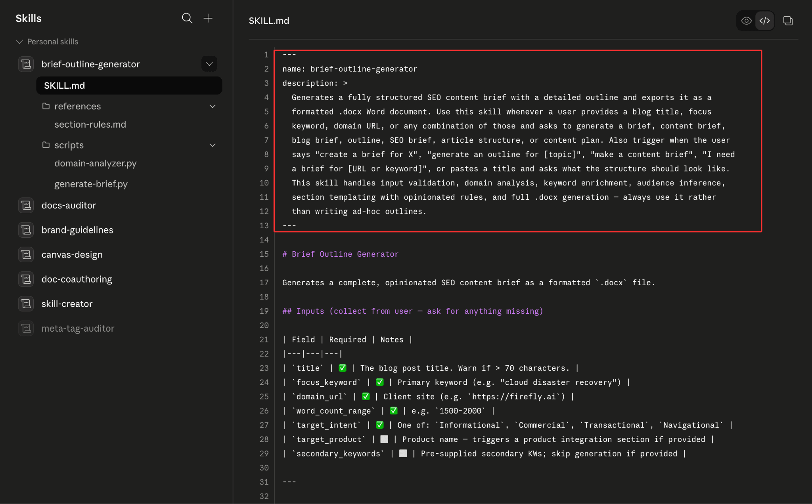Click the meta-tag-auditor skill icon
The height and width of the screenshot is (504, 812).
tap(26, 328)
